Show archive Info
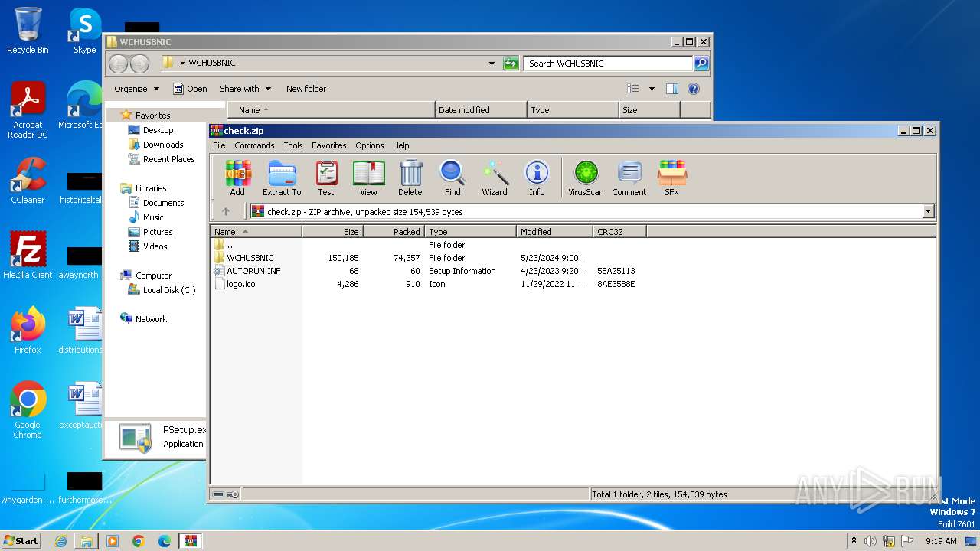Screen dimensions: 980x551 pos(537,178)
